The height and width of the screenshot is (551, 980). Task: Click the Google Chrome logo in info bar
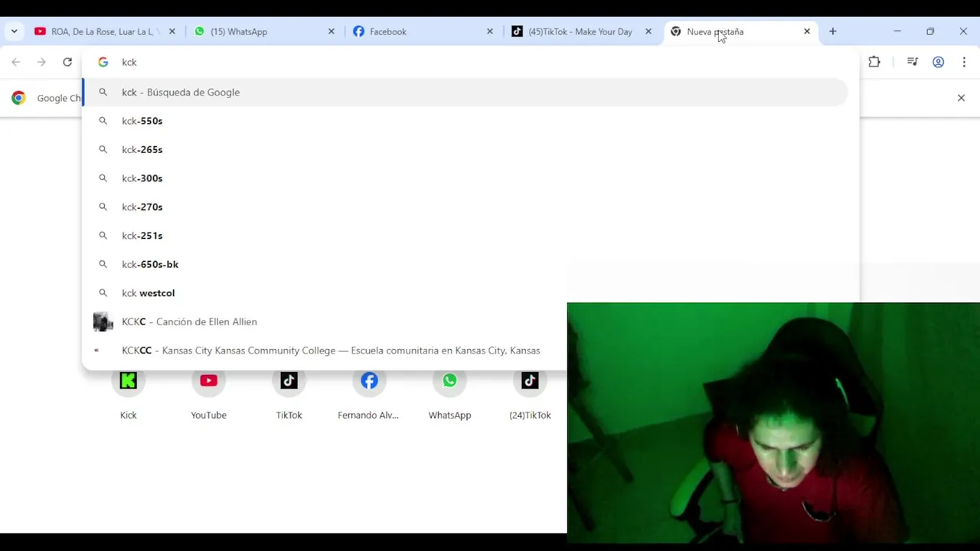tap(18, 98)
